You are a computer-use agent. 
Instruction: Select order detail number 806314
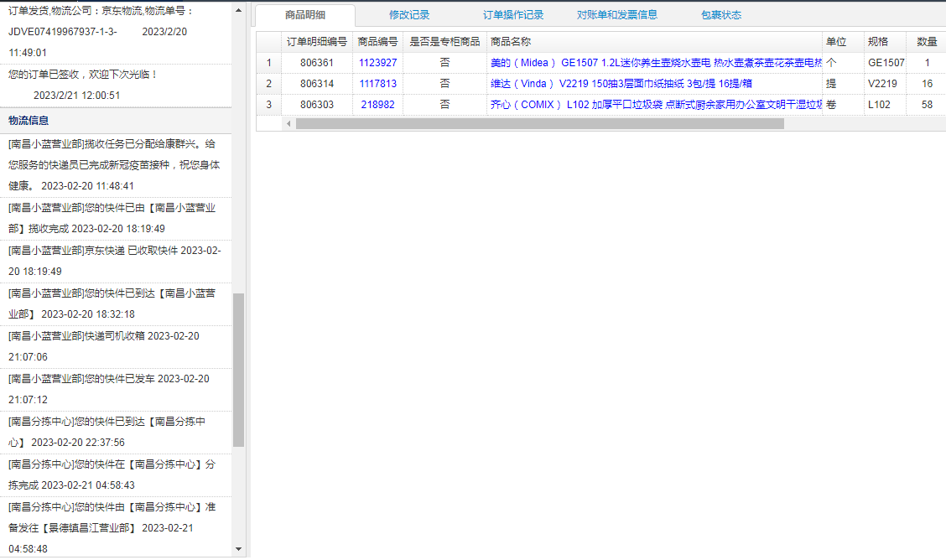click(x=317, y=84)
